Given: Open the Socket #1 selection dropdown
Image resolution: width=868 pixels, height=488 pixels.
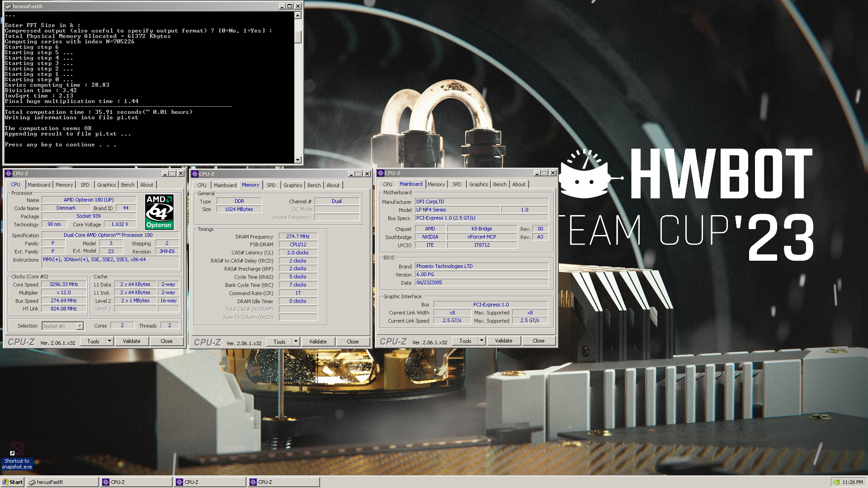Looking at the screenshot, I should [x=63, y=326].
